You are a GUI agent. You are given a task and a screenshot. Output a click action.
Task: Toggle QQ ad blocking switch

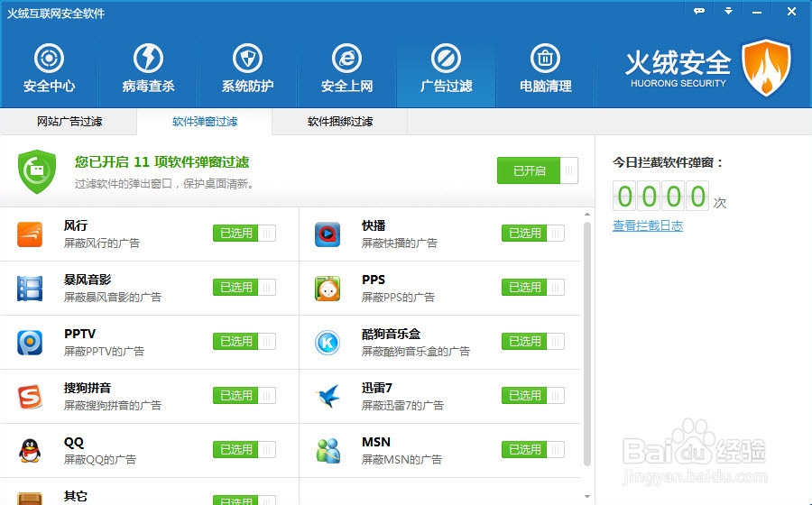[245, 450]
